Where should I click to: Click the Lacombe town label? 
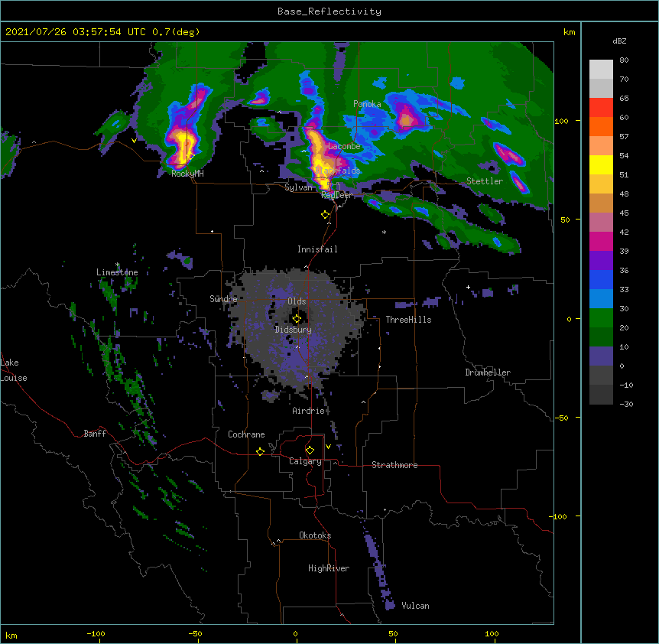click(344, 146)
